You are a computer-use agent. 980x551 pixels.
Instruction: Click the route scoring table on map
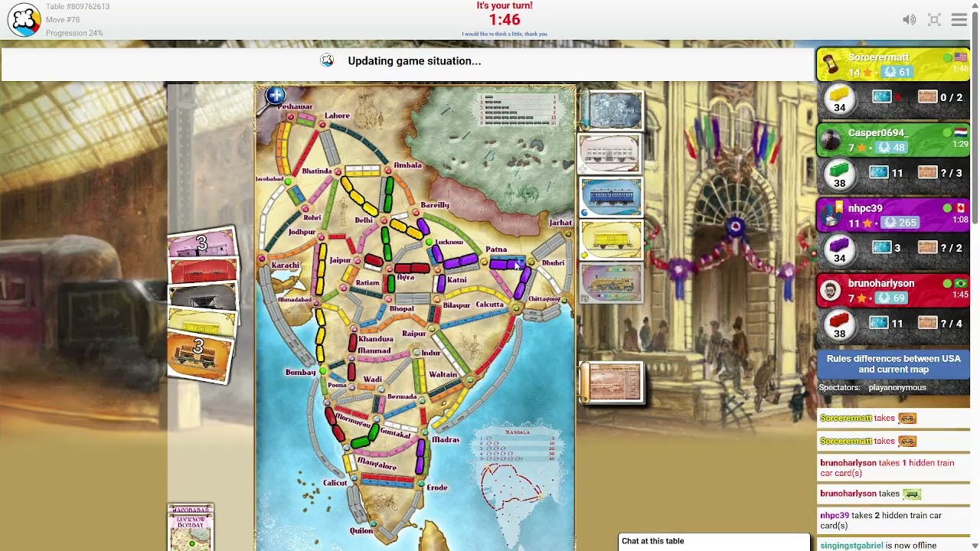[518, 109]
